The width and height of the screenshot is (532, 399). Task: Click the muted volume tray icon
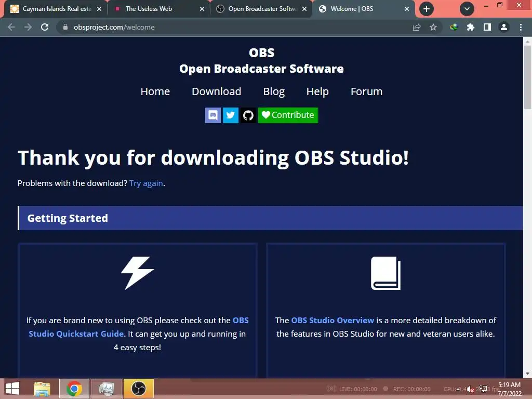point(470,389)
